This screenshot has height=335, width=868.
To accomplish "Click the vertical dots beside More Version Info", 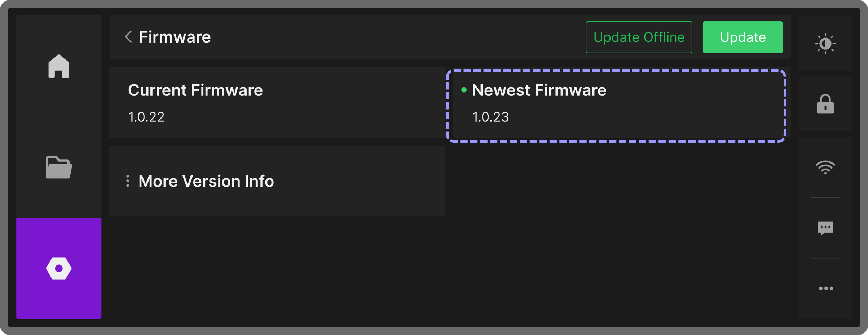I will [128, 181].
